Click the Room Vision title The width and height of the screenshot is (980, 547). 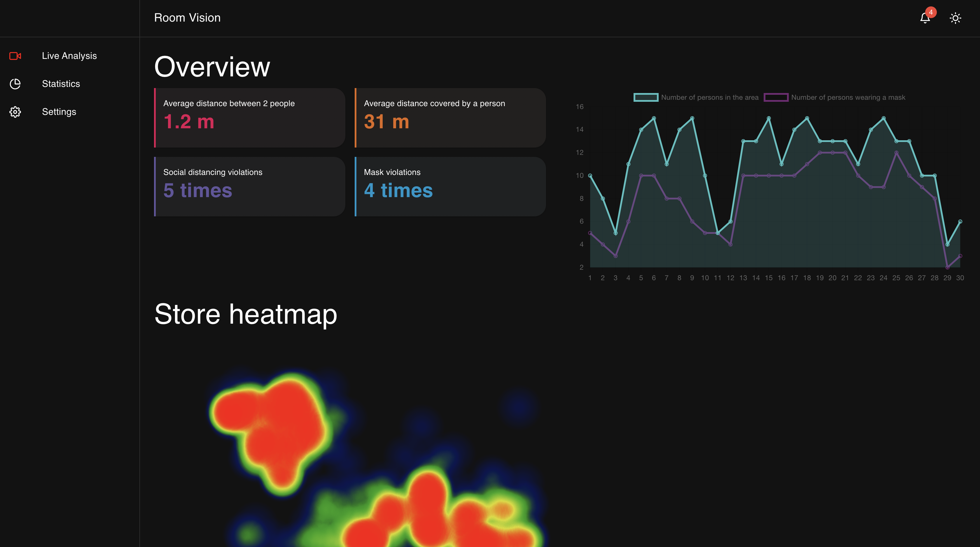187,18
